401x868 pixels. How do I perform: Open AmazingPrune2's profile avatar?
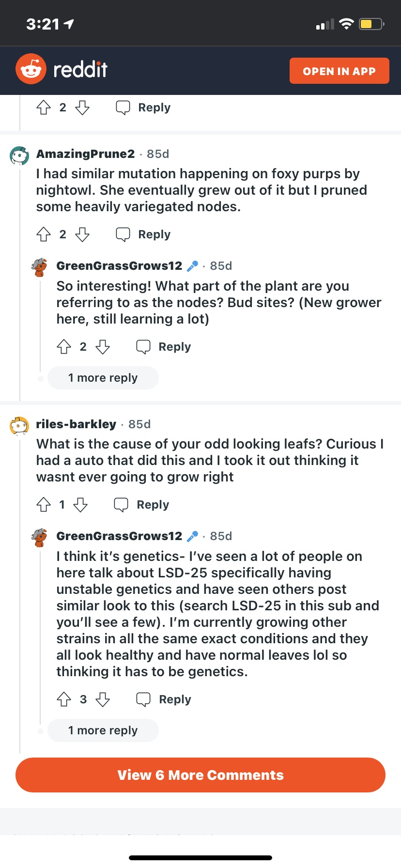19,155
